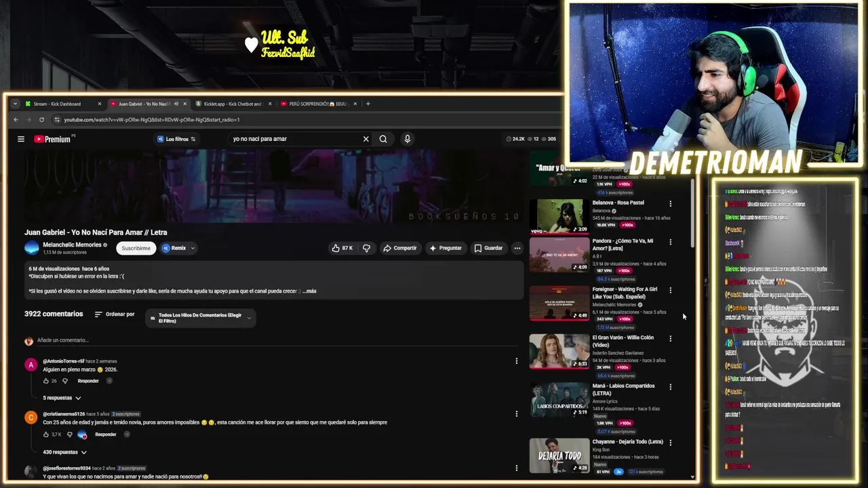Toggle Los filtros extension button

click(176, 139)
